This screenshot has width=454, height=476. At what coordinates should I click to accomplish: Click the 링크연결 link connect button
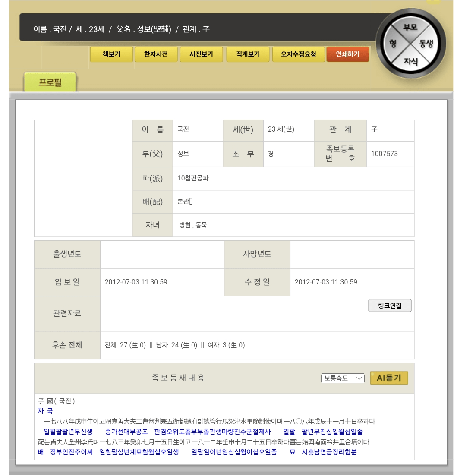[x=390, y=306]
